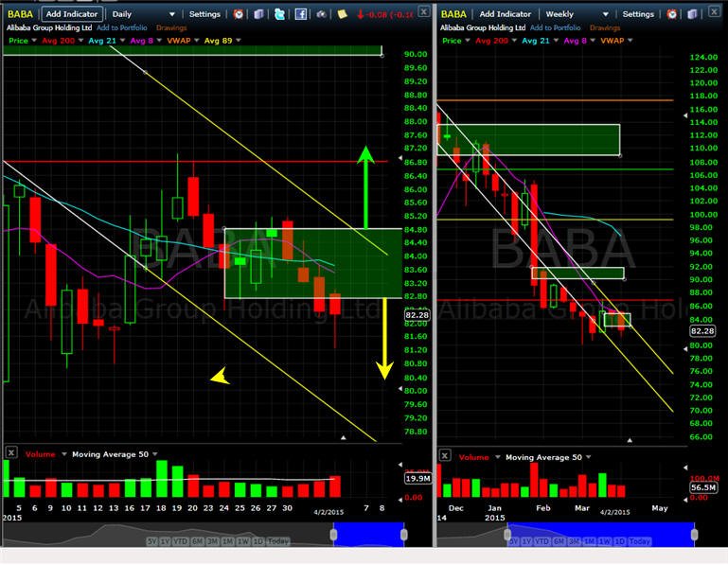Click the alarm clock icon on weekly chart
This screenshot has height=565, width=728.
point(671,14)
